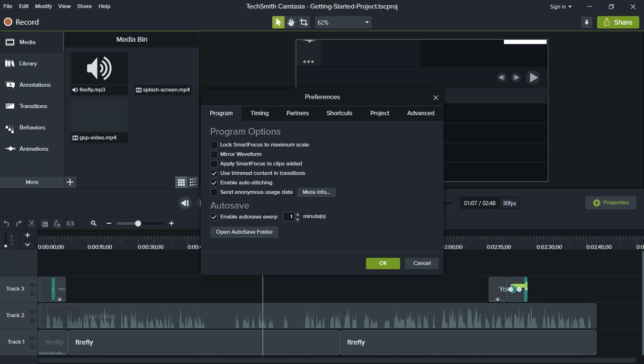
Task: Click the import media plus button
Action: pyautogui.click(x=70, y=182)
